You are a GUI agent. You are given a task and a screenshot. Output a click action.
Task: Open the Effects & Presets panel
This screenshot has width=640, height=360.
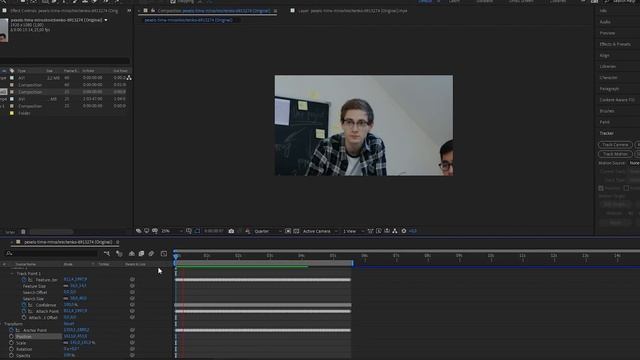(x=615, y=44)
